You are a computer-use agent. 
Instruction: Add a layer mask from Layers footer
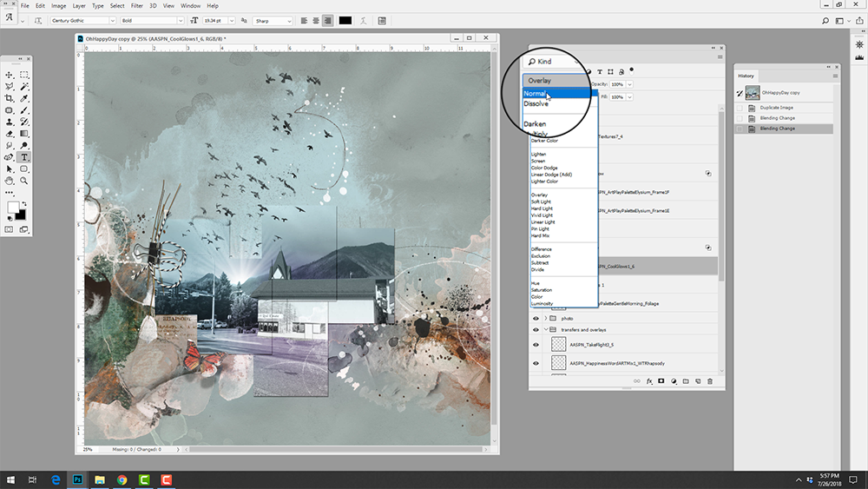click(661, 381)
